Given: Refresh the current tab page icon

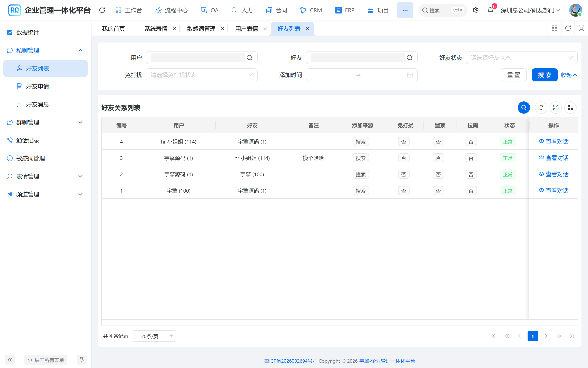Looking at the screenshot, I should [x=568, y=28].
